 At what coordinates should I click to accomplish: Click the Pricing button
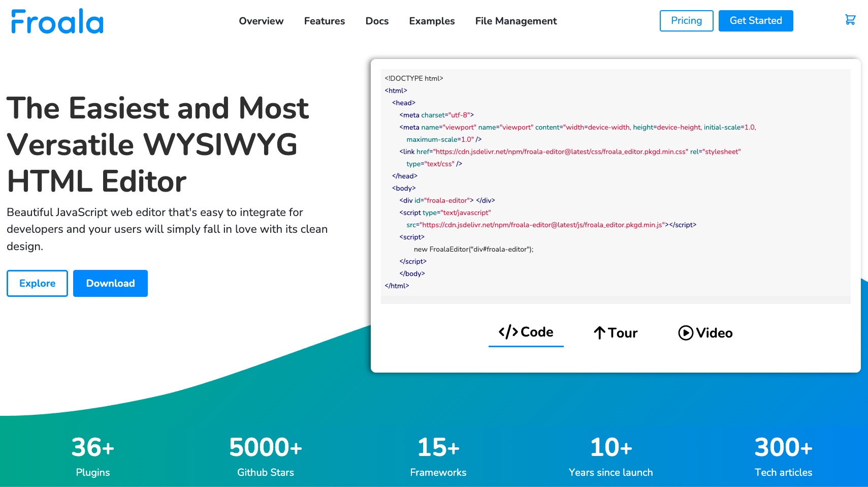(x=686, y=21)
